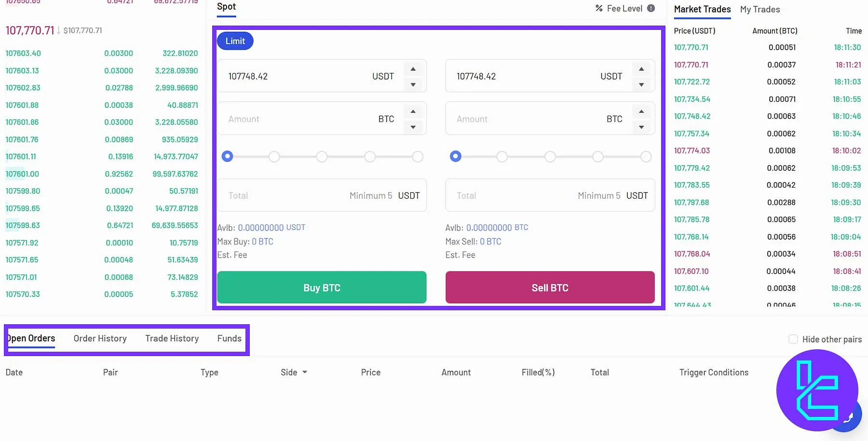Open the Order History tab
The image size is (868, 441).
point(100,338)
